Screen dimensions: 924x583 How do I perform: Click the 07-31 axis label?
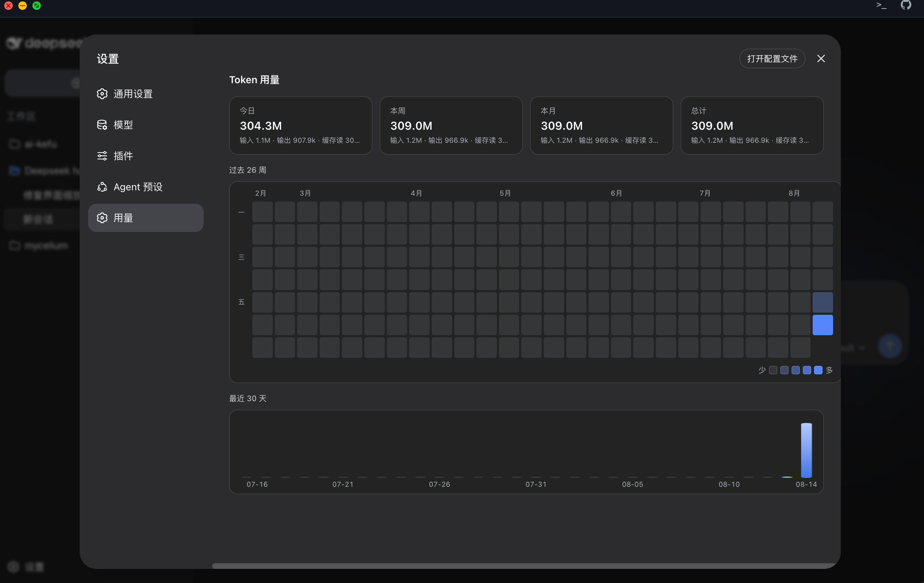(536, 484)
